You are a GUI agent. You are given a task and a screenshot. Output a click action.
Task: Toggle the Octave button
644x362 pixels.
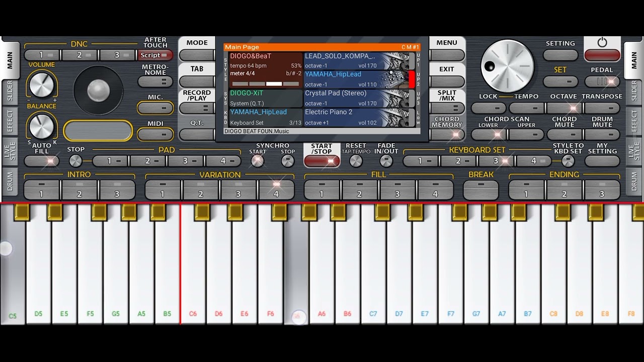564,108
